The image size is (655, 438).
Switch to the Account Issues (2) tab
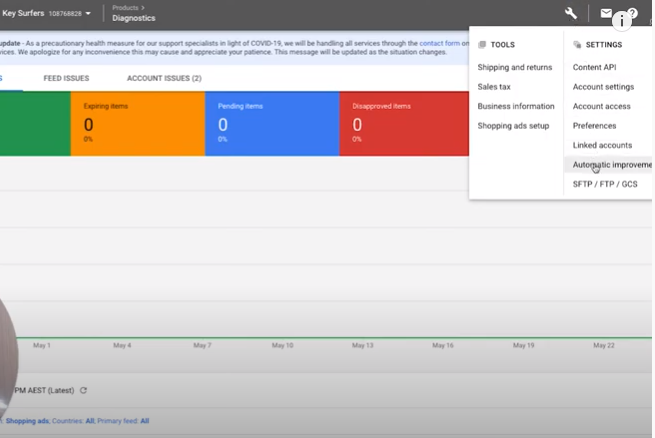coord(164,78)
